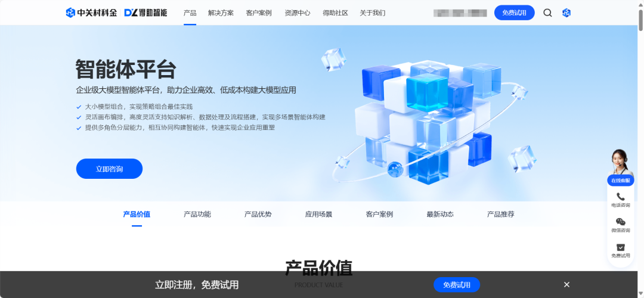Expand the 产品 navigation menu

190,13
